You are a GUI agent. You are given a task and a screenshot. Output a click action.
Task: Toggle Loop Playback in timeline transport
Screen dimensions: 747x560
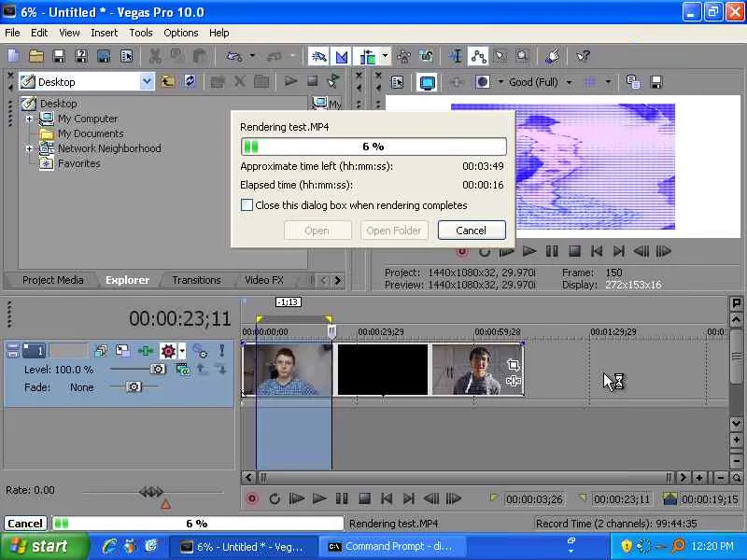[x=274, y=498]
